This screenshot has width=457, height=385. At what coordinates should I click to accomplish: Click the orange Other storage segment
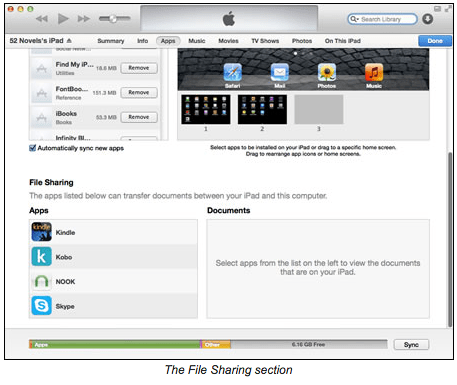[x=216, y=344]
